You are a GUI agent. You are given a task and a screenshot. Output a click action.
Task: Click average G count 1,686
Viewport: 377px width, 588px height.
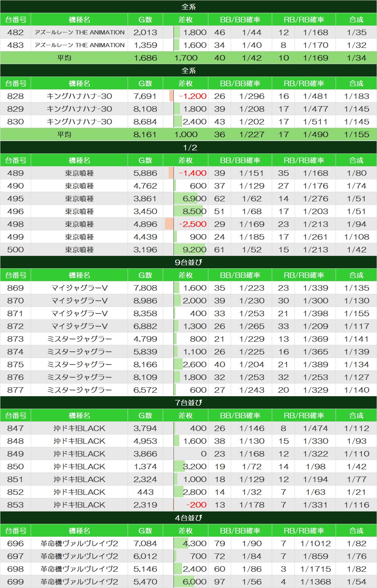point(145,58)
